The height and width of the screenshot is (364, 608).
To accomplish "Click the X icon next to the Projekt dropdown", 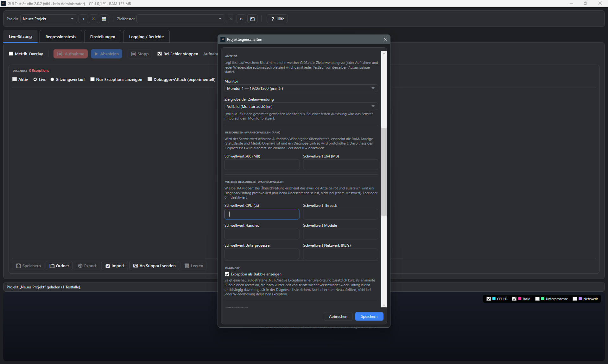I will click(93, 19).
